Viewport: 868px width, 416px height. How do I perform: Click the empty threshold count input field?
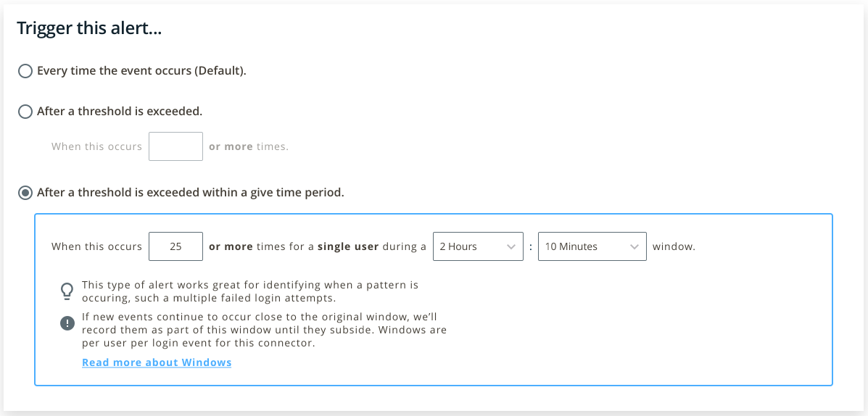click(175, 146)
